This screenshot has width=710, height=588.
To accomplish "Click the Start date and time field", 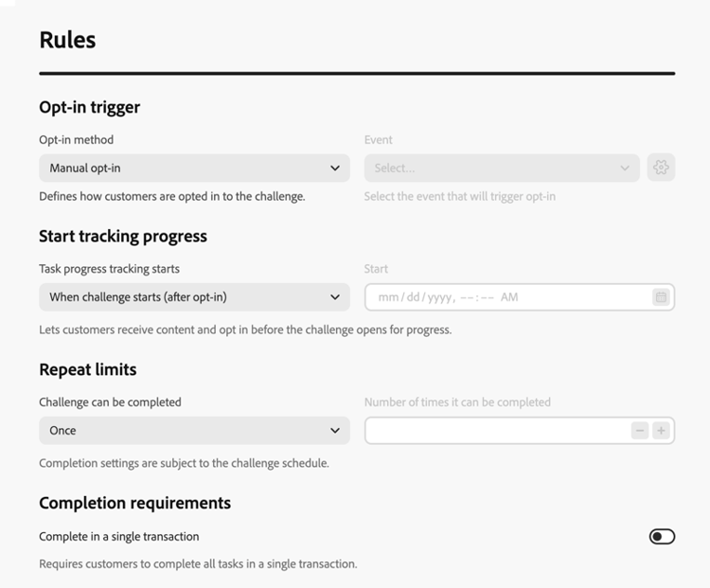I will tap(520, 297).
